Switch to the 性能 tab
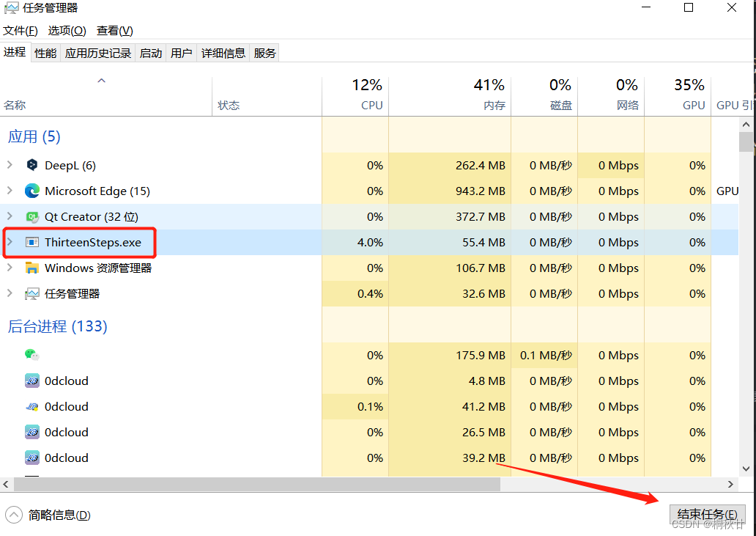Viewport: 756px width, 536px height. click(x=46, y=53)
